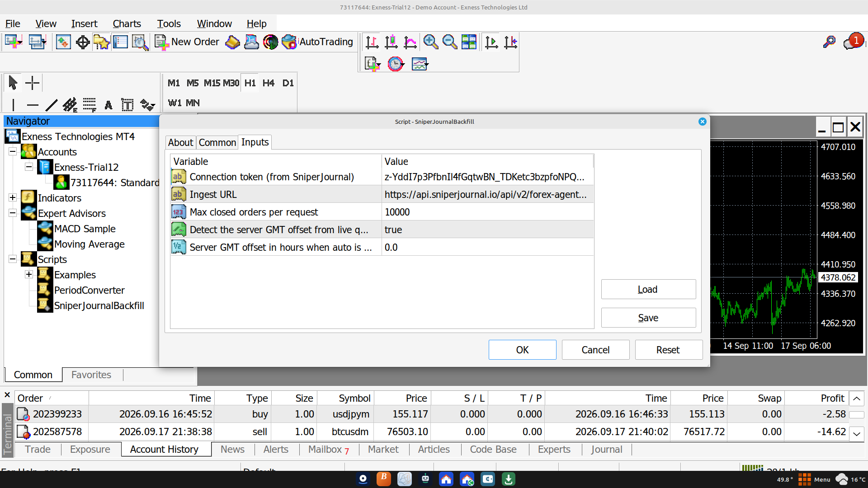Switch the chart to the M1 timeframe
The image size is (868, 488).
pos(174,83)
